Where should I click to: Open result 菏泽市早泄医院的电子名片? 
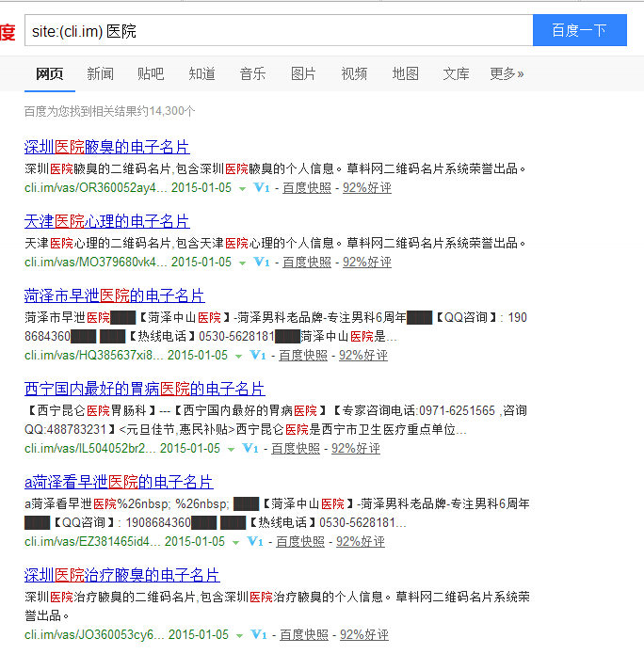(x=114, y=295)
